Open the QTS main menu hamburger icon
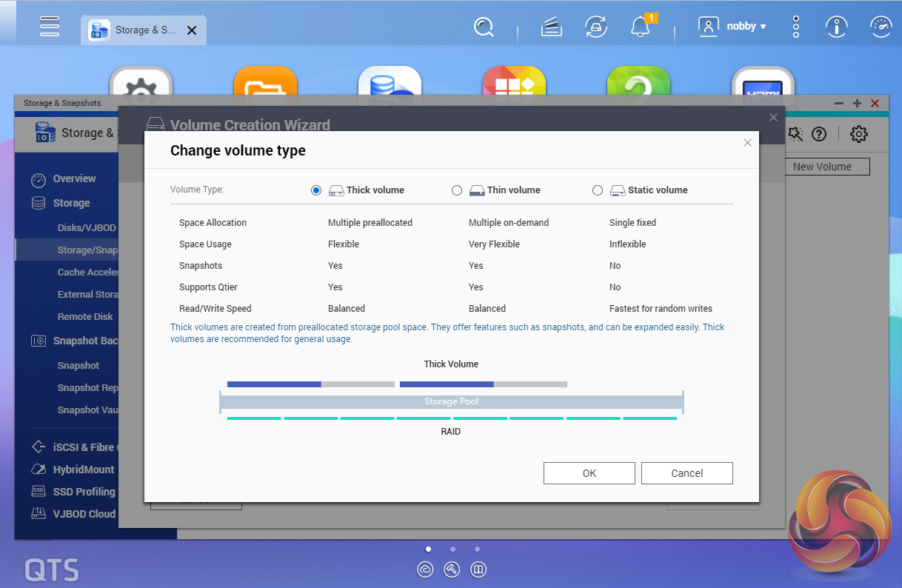 [50, 26]
